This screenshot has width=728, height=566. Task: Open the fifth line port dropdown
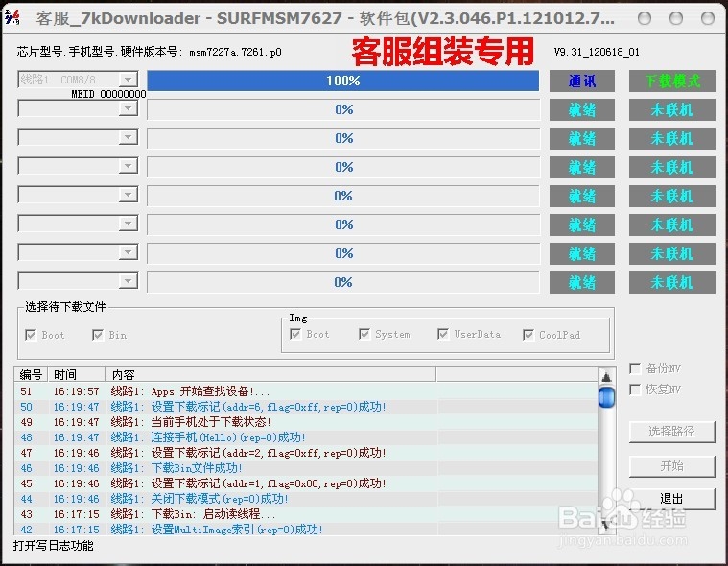pyautogui.click(x=128, y=195)
